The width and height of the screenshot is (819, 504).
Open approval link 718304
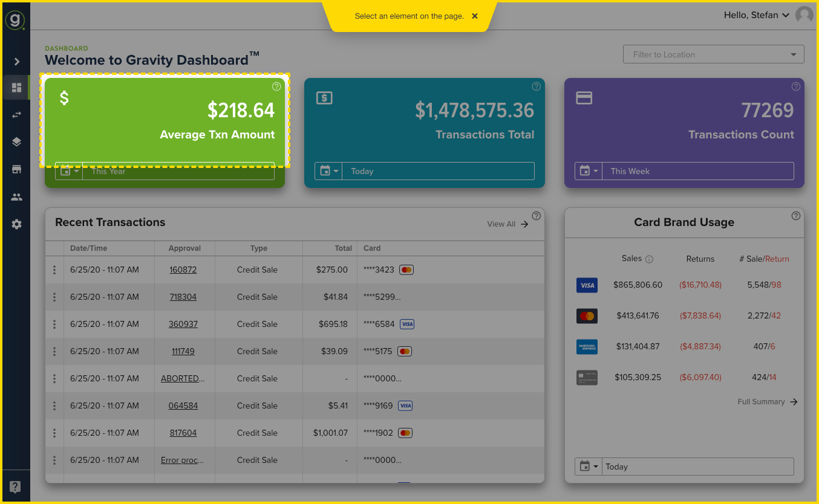[183, 297]
